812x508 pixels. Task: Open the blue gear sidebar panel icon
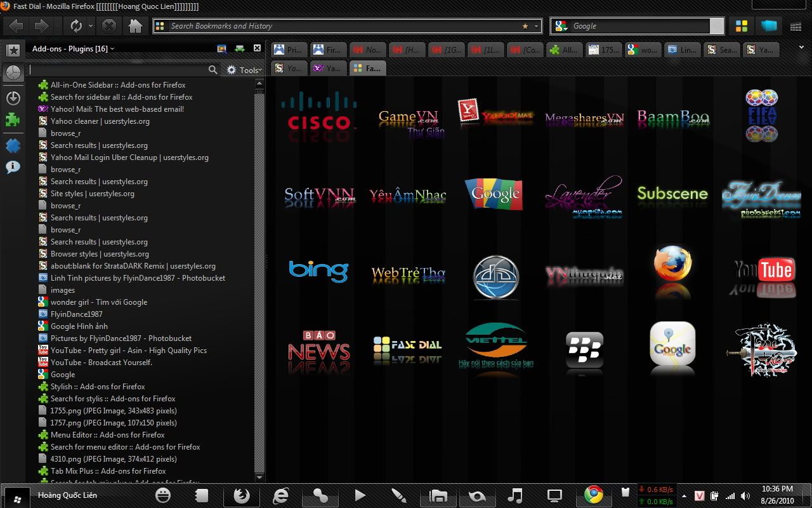click(x=13, y=145)
